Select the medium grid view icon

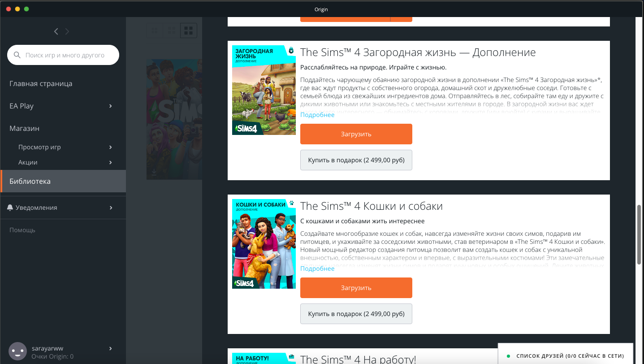171,30
